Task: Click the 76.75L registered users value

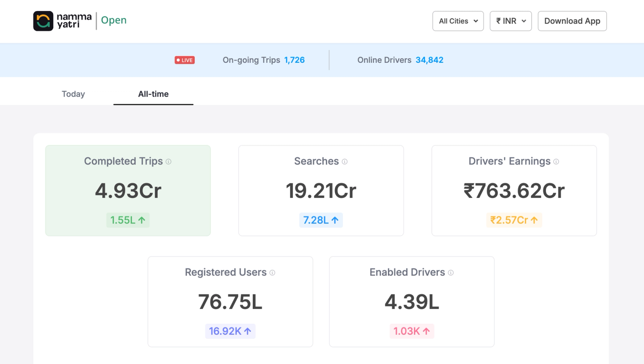Action: 230,302
